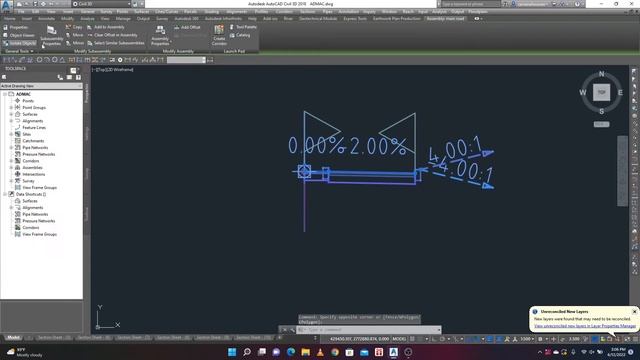Open the Tool Palette from Launch Pad

tap(243, 27)
